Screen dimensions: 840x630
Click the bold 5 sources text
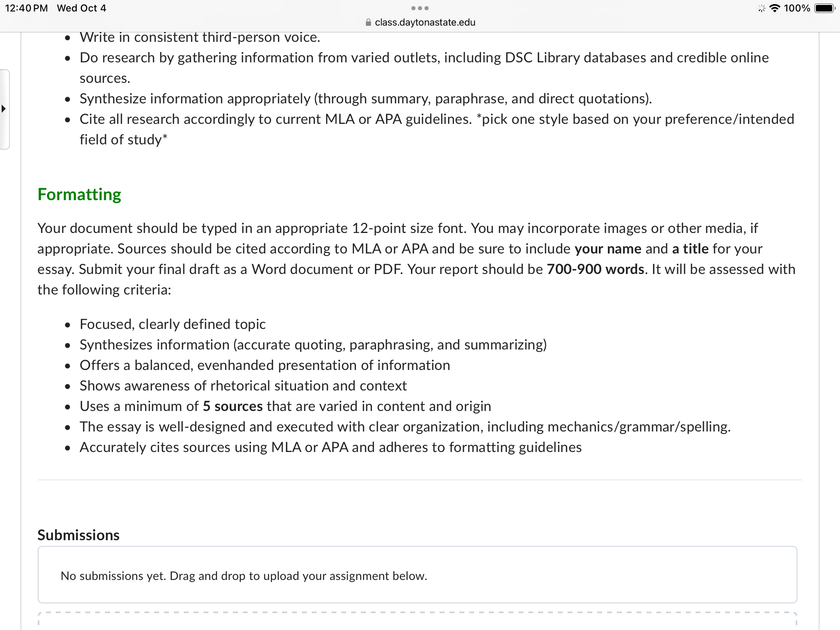(x=233, y=406)
